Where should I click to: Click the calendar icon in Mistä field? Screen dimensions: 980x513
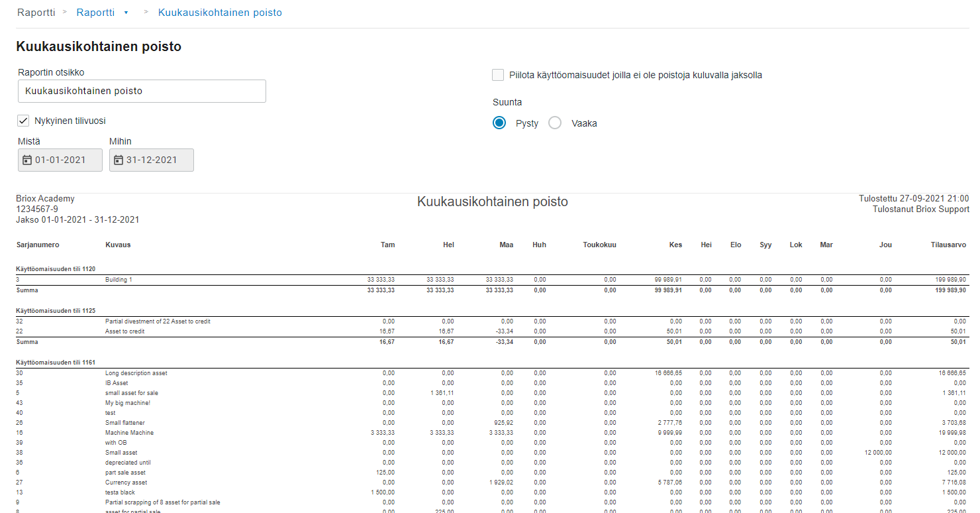point(27,160)
